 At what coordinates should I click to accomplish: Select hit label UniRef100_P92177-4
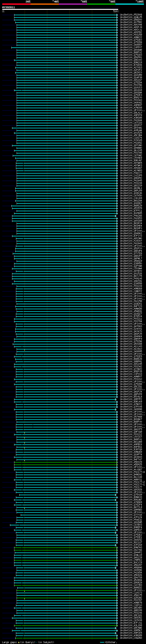132,472
